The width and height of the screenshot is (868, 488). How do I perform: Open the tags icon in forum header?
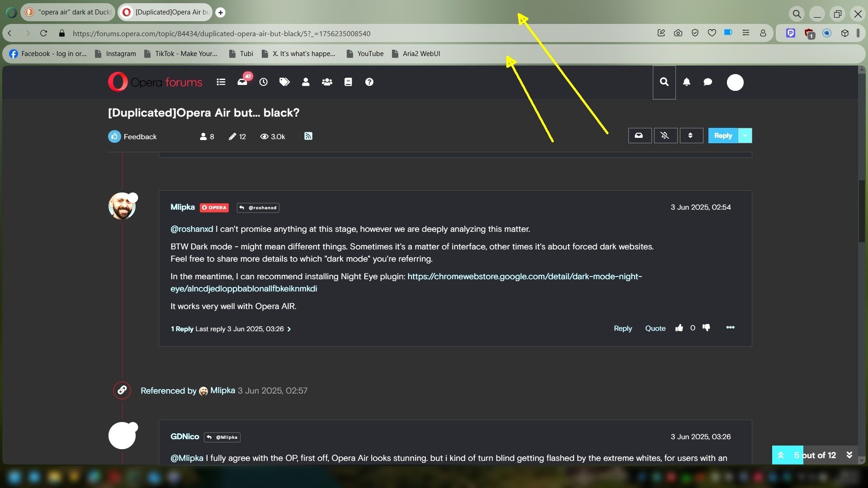[x=284, y=82]
